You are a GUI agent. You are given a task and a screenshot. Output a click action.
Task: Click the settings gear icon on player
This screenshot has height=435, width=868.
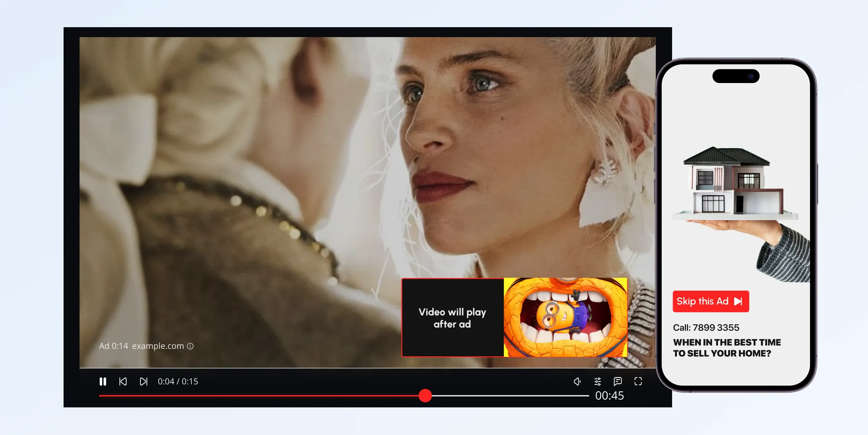pos(598,381)
